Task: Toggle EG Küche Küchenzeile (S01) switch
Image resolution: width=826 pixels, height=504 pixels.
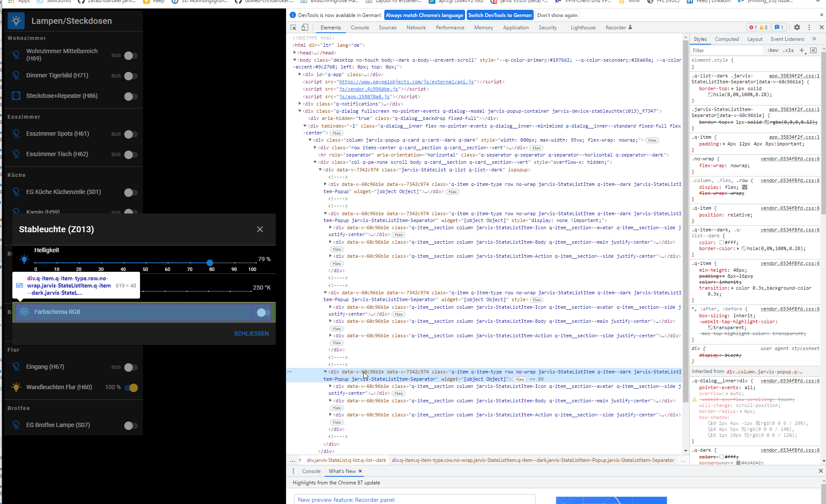Action: click(x=131, y=192)
